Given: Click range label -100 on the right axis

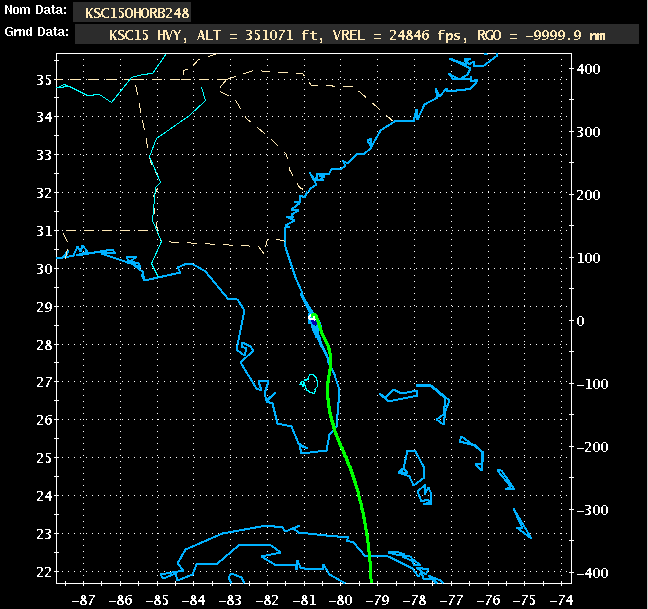Looking at the screenshot, I should point(593,384).
